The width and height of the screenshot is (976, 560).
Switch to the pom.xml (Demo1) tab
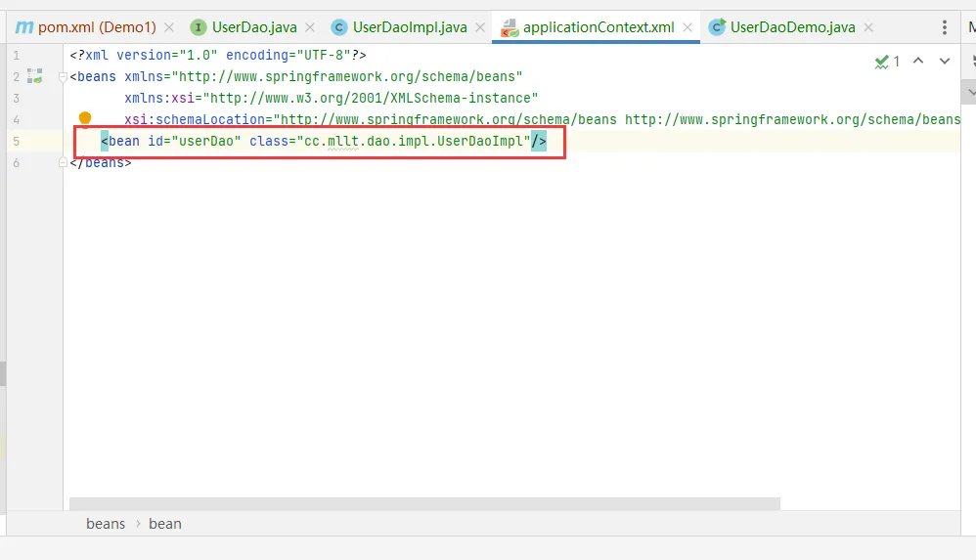tap(97, 27)
